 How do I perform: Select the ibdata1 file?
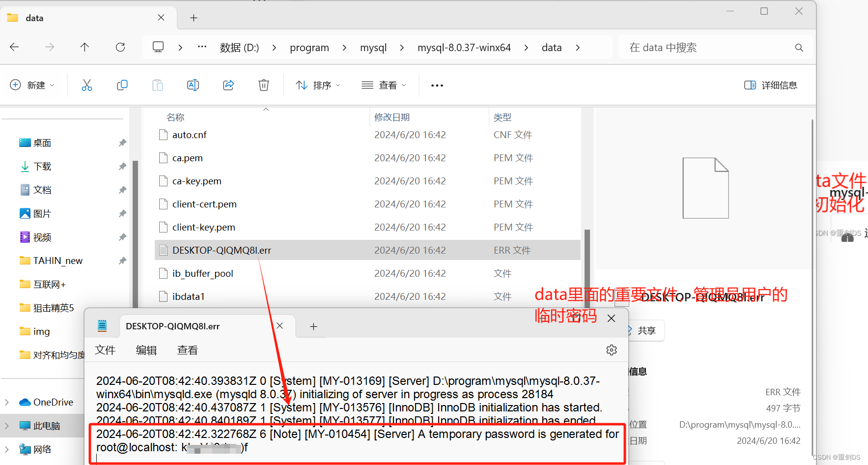tap(367, 296)
